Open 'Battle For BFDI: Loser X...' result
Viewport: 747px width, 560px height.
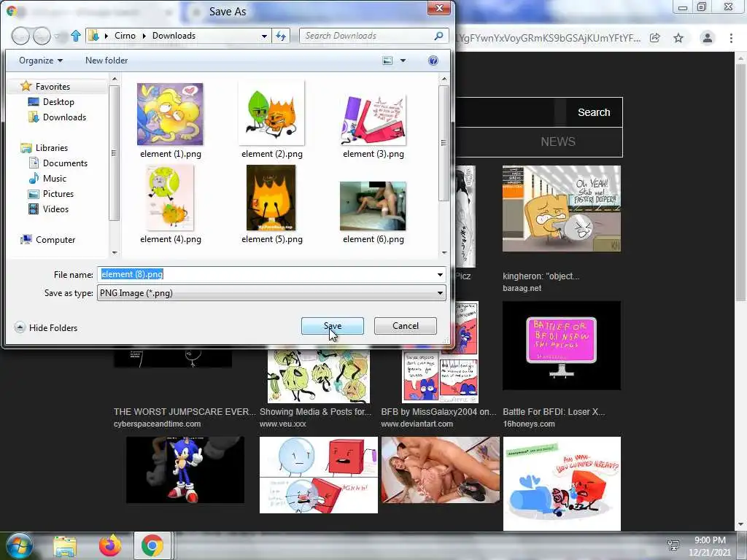pyautogui.click(x=554, y=412)
